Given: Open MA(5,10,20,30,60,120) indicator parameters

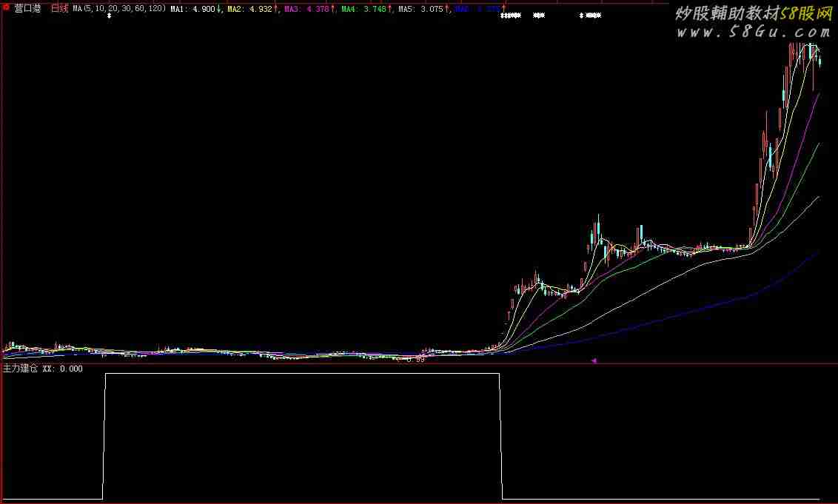Looking at the screenshot, I should click(119, 9).
